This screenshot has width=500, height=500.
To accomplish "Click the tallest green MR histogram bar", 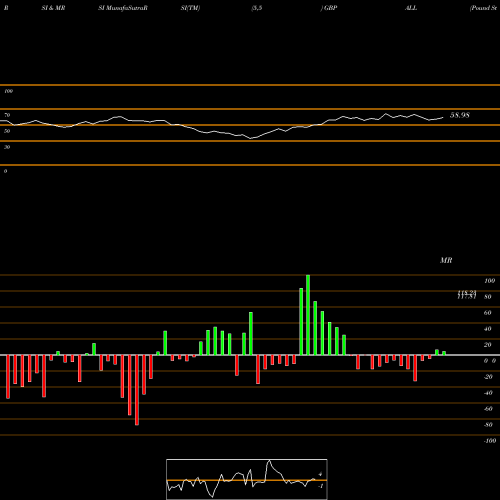I will coord(308,315).
